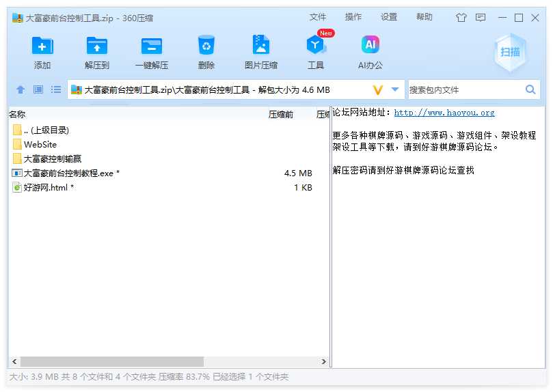The image size is (553, 392).
Task: Click the scrollbar right arrow
Action: click(323, 361)
